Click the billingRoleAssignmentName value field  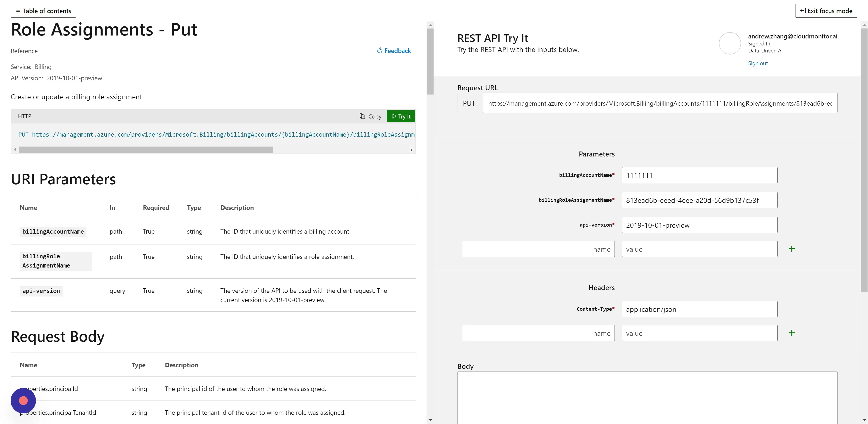pyautogui.click(x=699, y=200)
